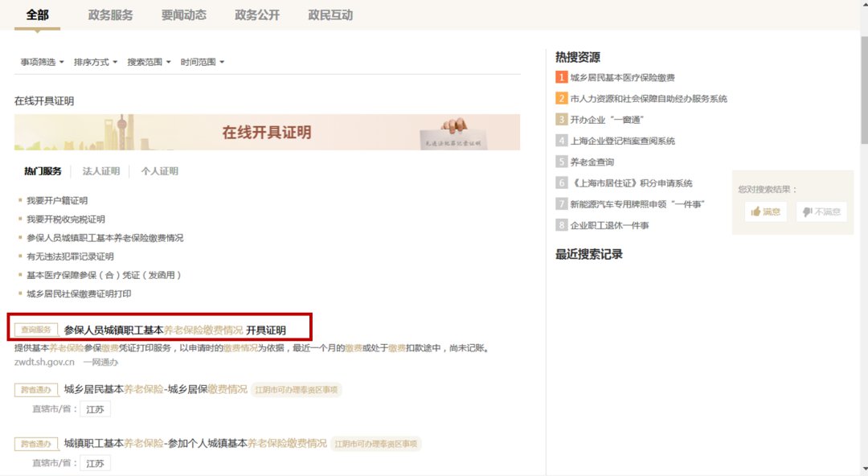The width and height of the screenshot is (868, 476).
Task: Click the 在线开具证明 banner image
Action: tap(267, 132)
